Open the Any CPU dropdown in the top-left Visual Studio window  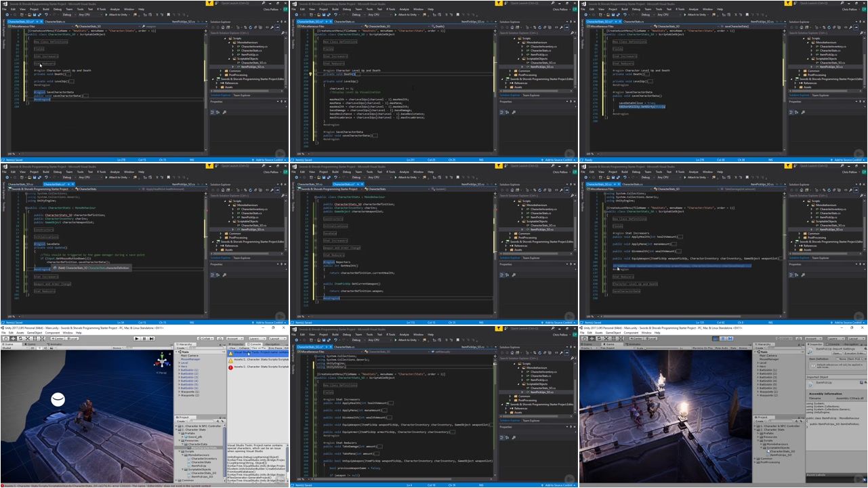tap(89, 15)
